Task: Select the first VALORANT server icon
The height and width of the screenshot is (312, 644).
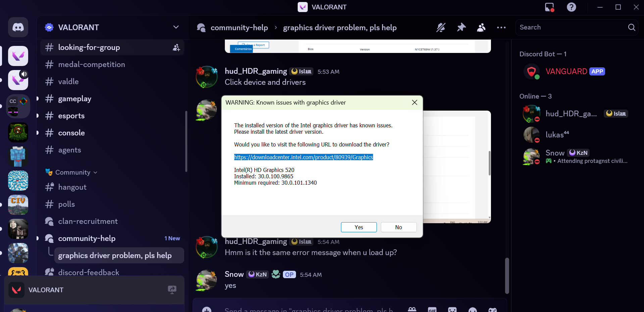Action: [18, 56]
